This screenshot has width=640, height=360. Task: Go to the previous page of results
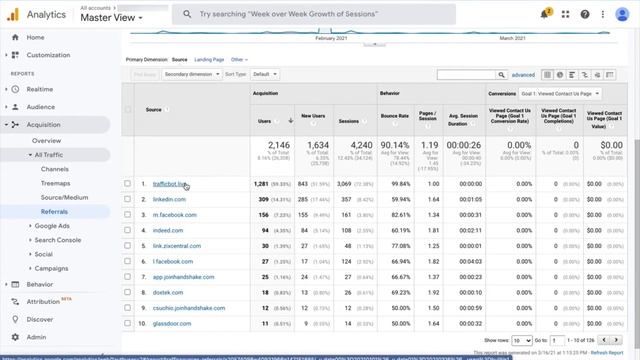[x=604, y=340]
